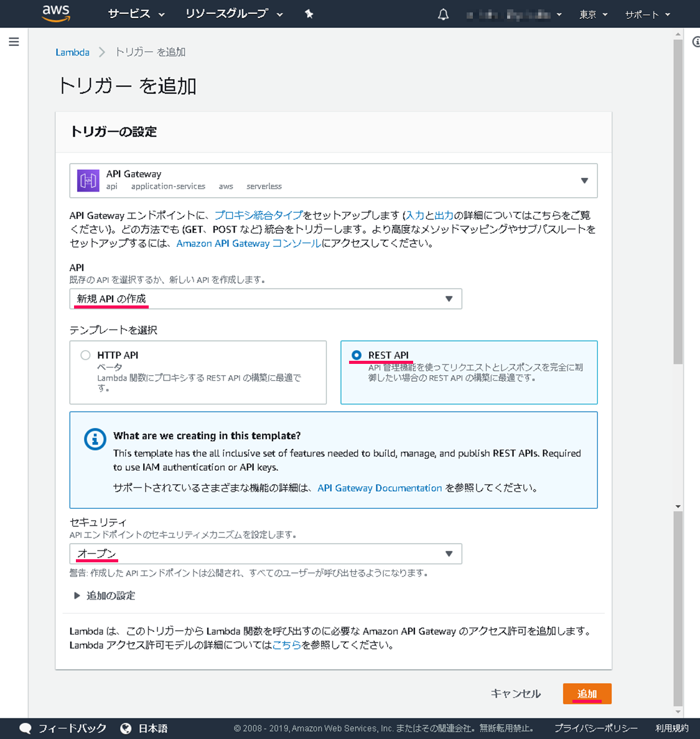Open the blurred account name menu
The height and width of the screenshot is (739, 700).
click(x=514, y=14)
